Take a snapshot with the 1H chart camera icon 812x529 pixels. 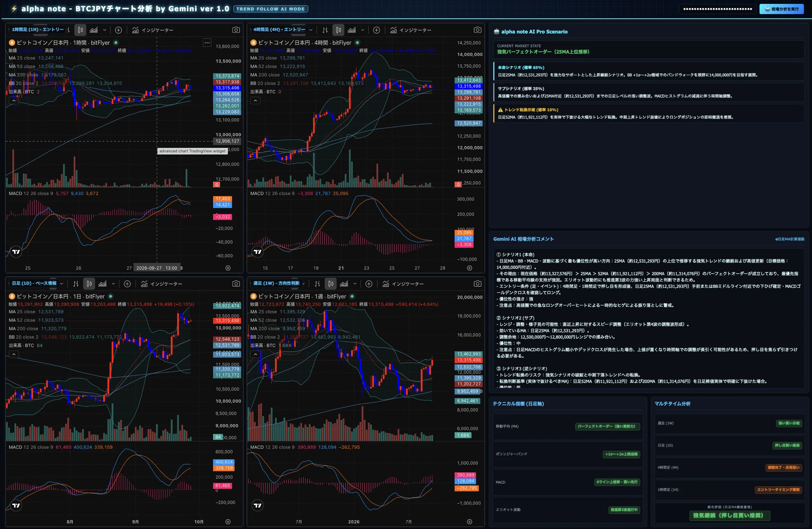pos(236,30)
